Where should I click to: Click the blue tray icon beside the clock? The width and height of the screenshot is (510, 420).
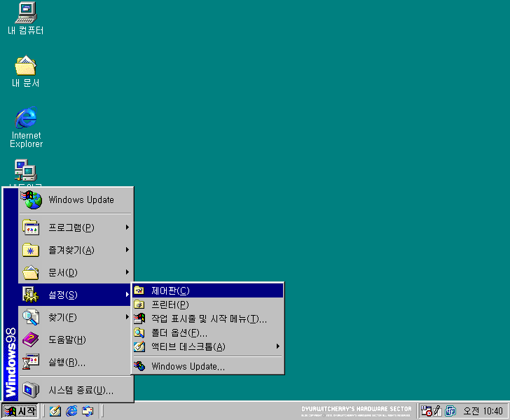(x=450, y=411)
